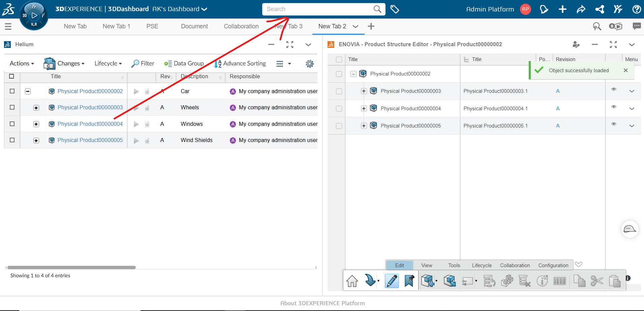Click the network Share icon in header
644x311 pixels.
(600, 9)
